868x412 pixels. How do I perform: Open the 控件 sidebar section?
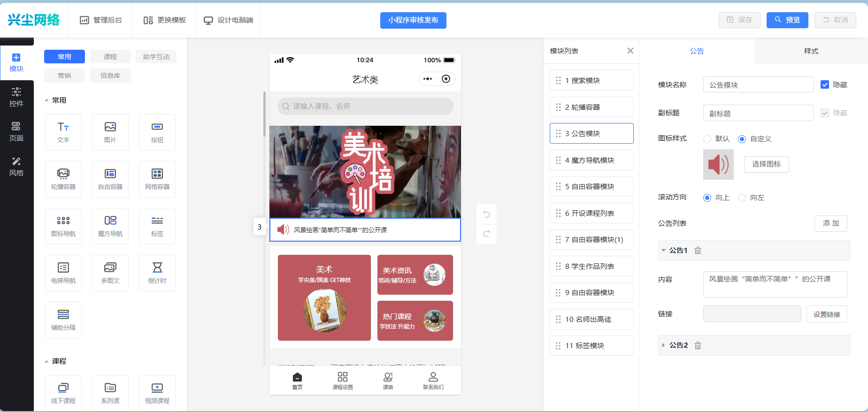16,98
